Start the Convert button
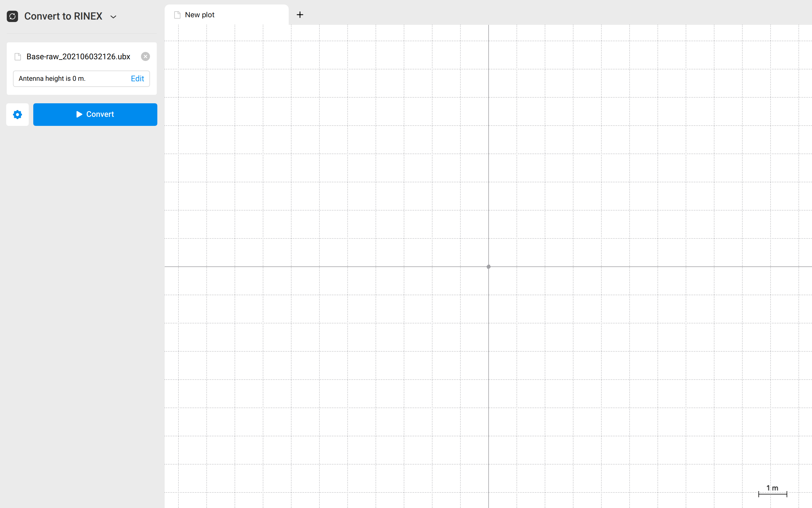Image resolution: width=812 pixels, height=508 pixels. point(95,115)
